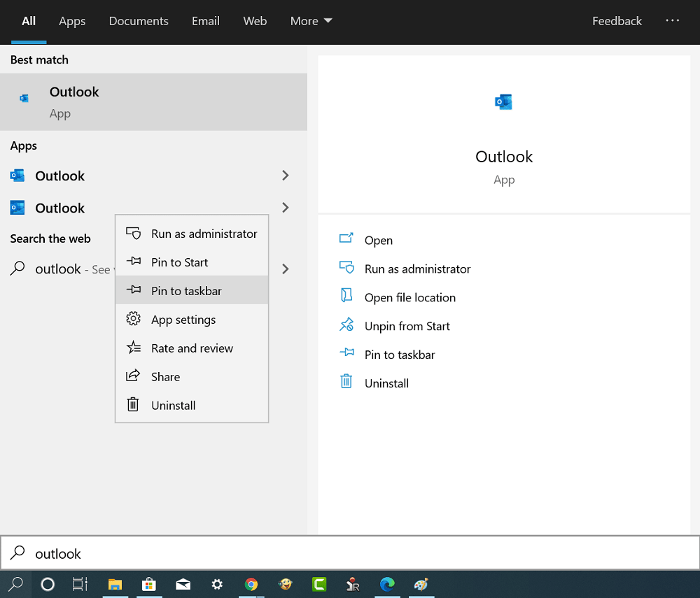Image resolution: width=700 pixels, height=598 pixels.
Task: Click the small Outlook icon in Best match
Action: click(24, 98)
